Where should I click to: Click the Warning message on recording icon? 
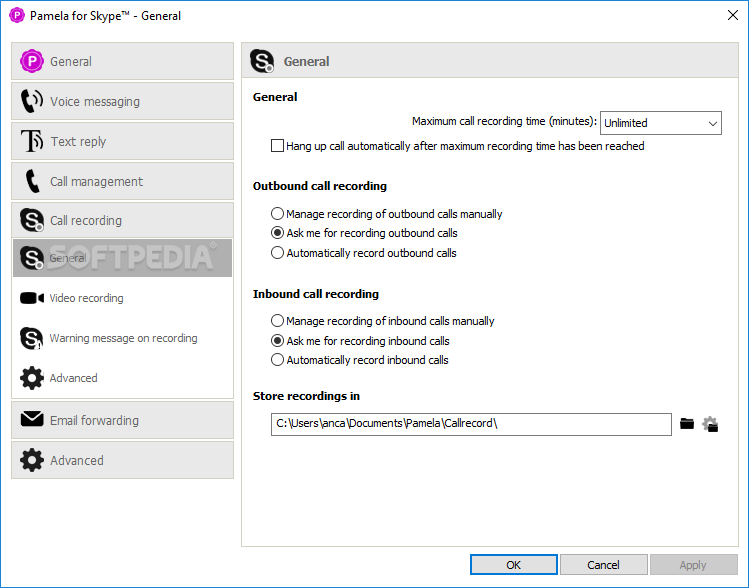[x=32, y=338]
